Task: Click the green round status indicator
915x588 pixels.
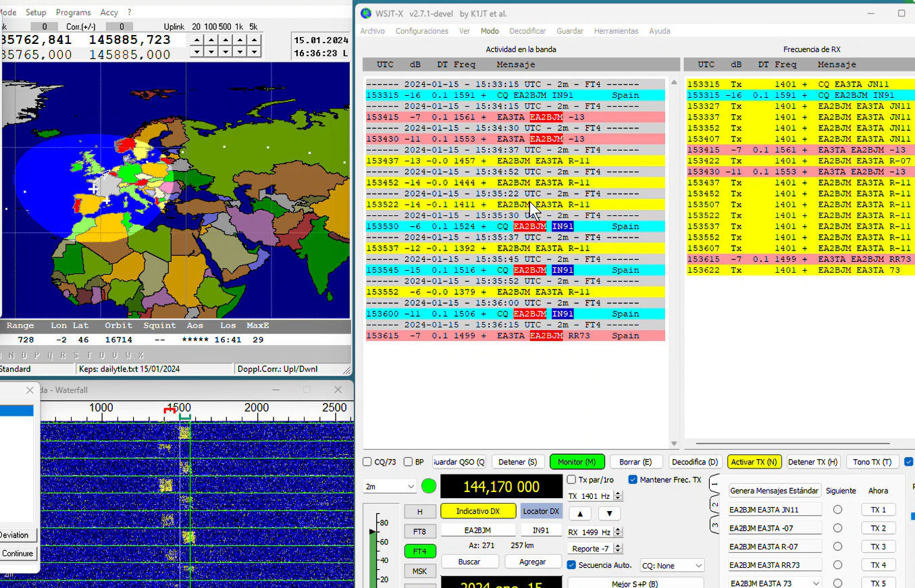Action: coord(429,486)
